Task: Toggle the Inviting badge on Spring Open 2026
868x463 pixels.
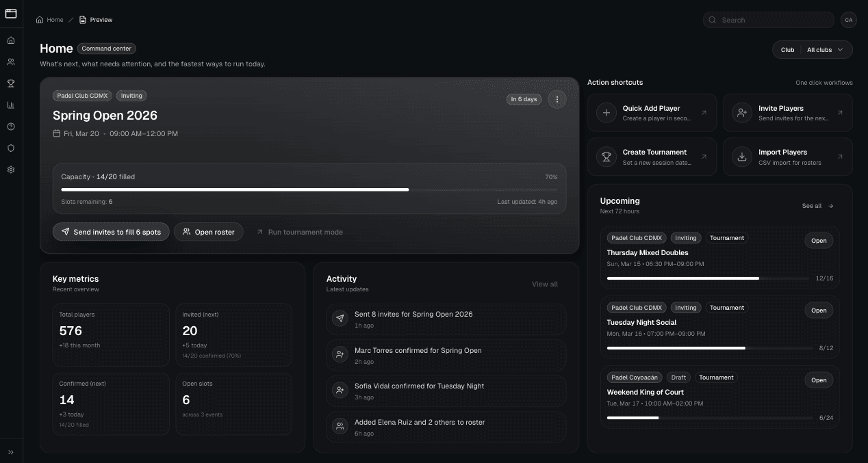Action: 131,96
